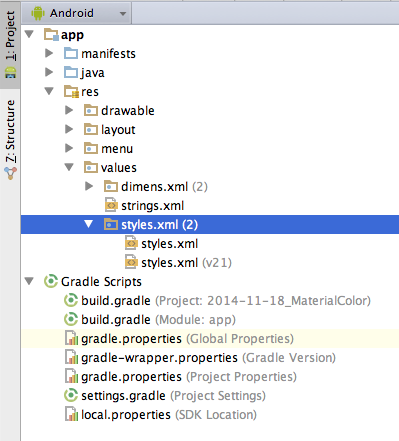
Task: Click the Structure tab's node icon
Action: pyautogui.click(x=10, y=173)
